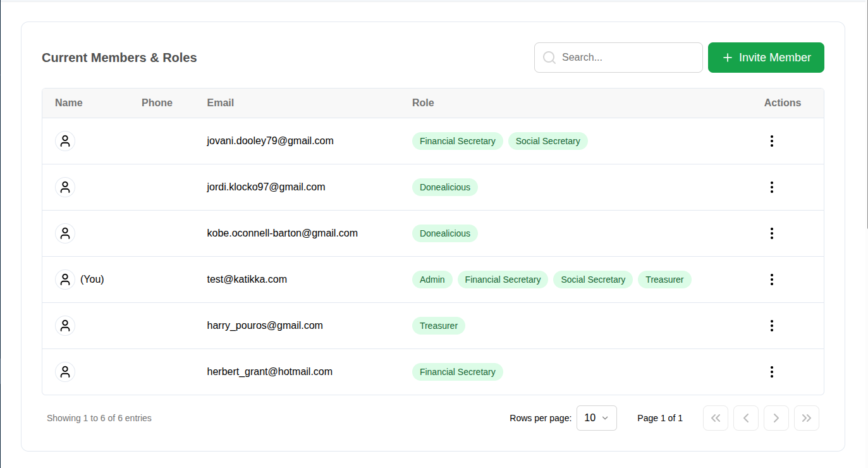
Task: Click the kobe.oconnell-barton@gmail.com email
Action: 283,233
